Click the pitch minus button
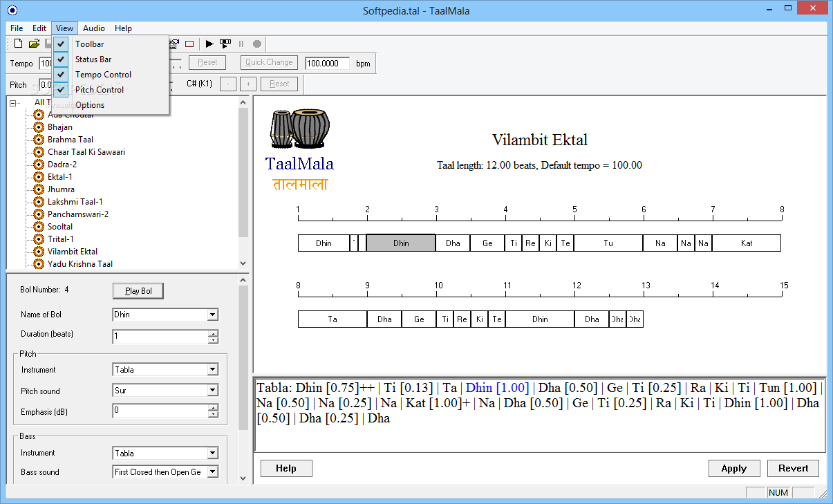Image resolution: width=833 pixels, height=504 pixels. [227, 84]
